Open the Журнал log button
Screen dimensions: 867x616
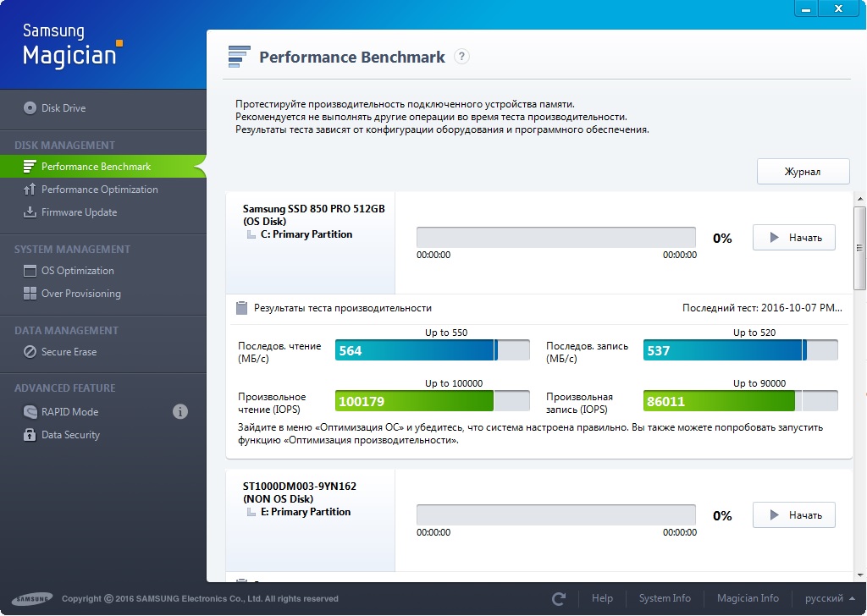pyautogui.click(x=803, y=172)
